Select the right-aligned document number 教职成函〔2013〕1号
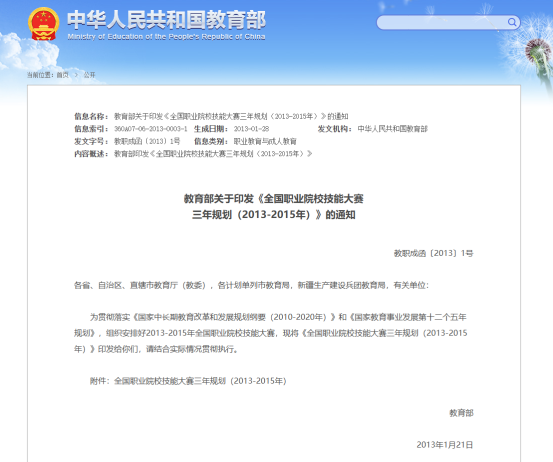The image size is (553, 462). tap(433, 253)
